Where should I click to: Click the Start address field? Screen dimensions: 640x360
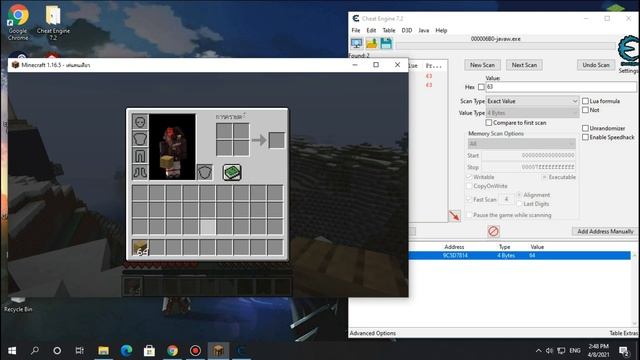[529, 156]
